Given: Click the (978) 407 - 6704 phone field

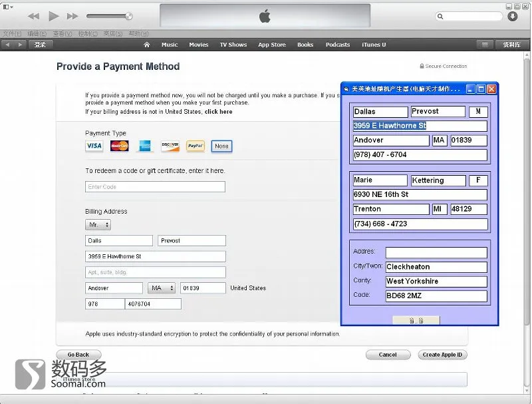Looking at the screenshot, I should 420,155.
